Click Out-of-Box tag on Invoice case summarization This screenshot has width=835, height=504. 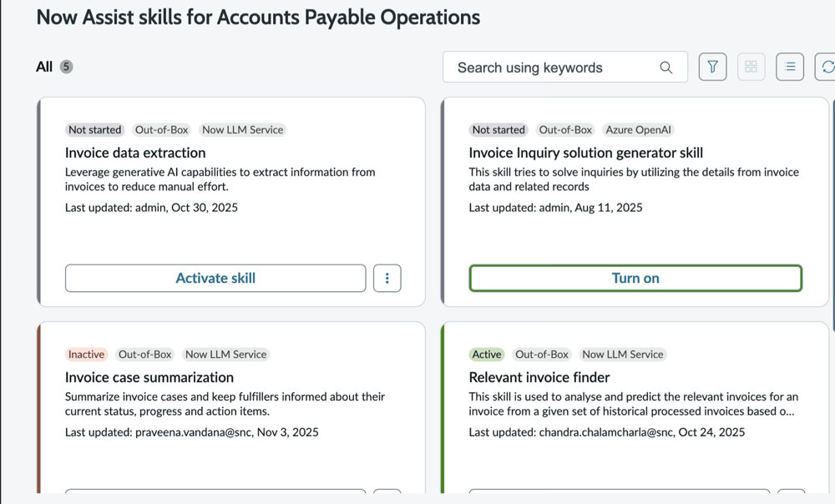pyautogui.click(x=144, y=355)
